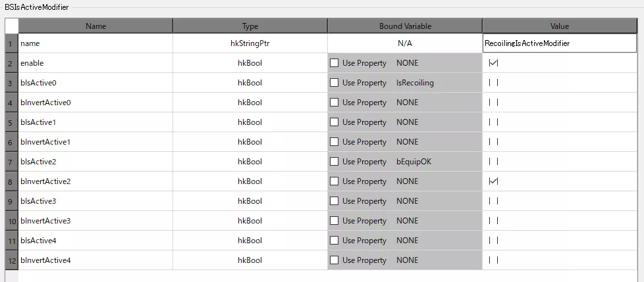This screenshot has height=282, width=644.
Task: Toggle Use Property checkbox for bIsActive0
Action: [335, 83]
